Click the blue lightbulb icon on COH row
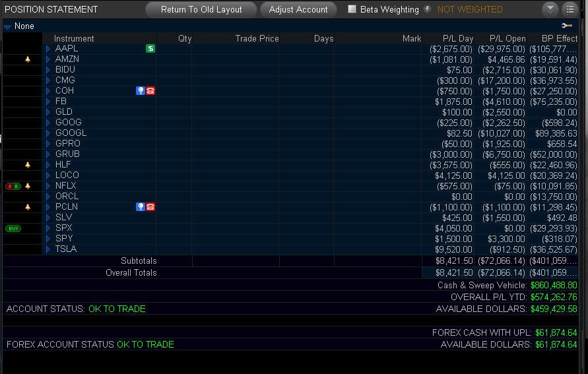This screenshot has height=374, width=588. 141,90
